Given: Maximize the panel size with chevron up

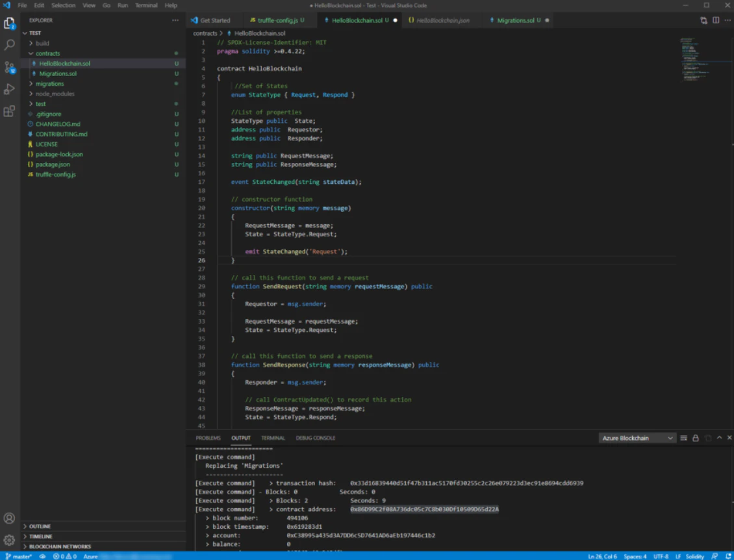Looking at the screenshot, I should tap(719, 439).
